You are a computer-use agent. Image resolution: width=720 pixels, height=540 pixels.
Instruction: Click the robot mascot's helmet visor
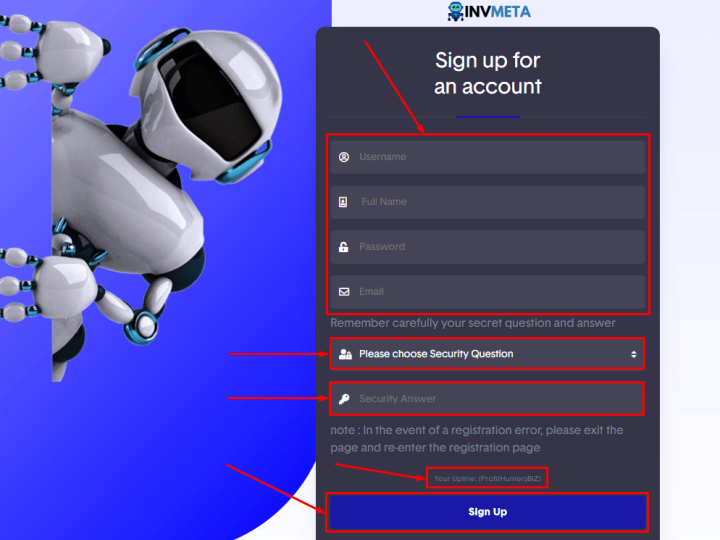[x=210, y=101]
